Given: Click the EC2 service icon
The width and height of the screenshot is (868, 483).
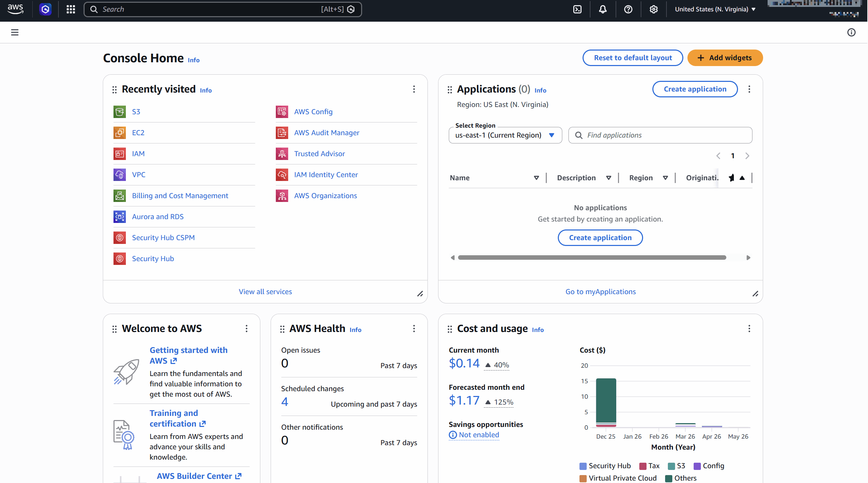Looking at the screenshot, I should click(x=120, y=133).
